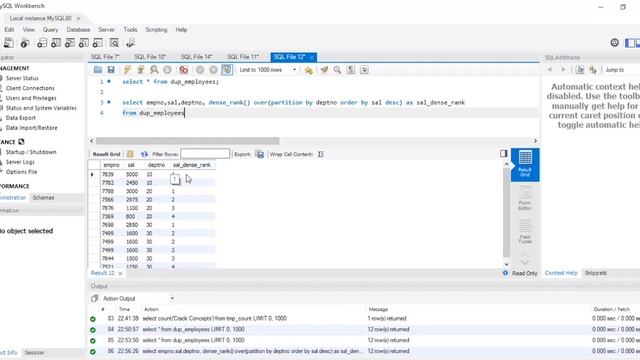640x360 pixels.
Task: Click the Filter Rows input field
Action: coord(205,153)
